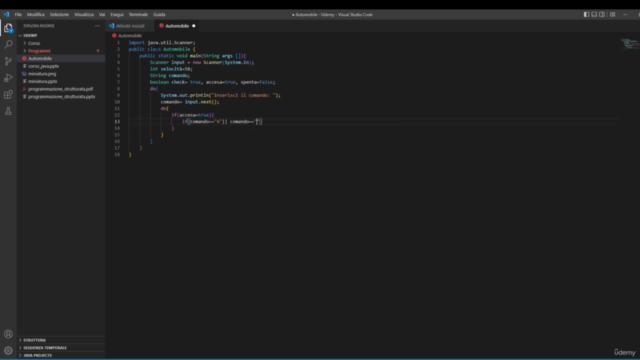
Task: Click the minimap in the editor
Action: [629, 44]
